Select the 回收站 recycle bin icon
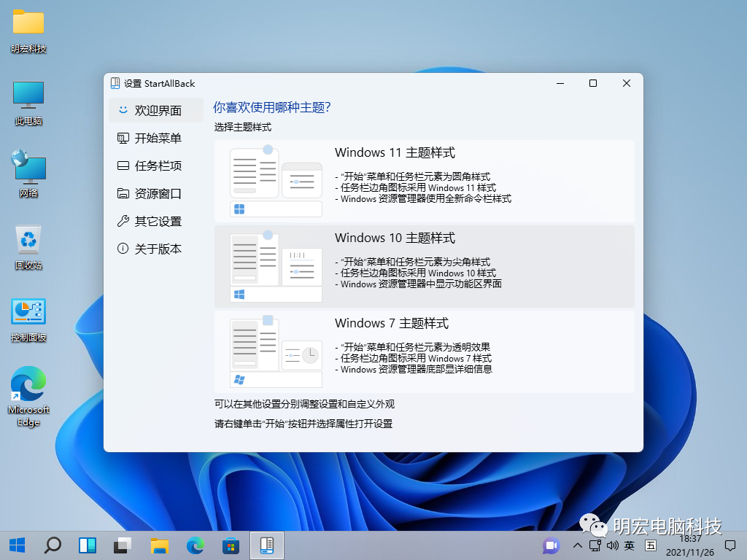Image resolution: width=747 pixels, height=560 pixels. (28, 247)
